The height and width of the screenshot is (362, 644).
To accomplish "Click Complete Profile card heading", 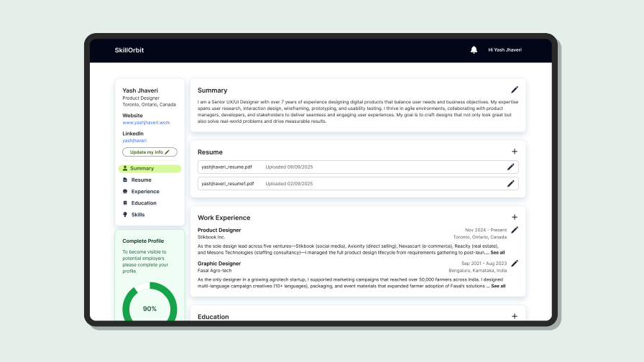I will coord(143,241).
